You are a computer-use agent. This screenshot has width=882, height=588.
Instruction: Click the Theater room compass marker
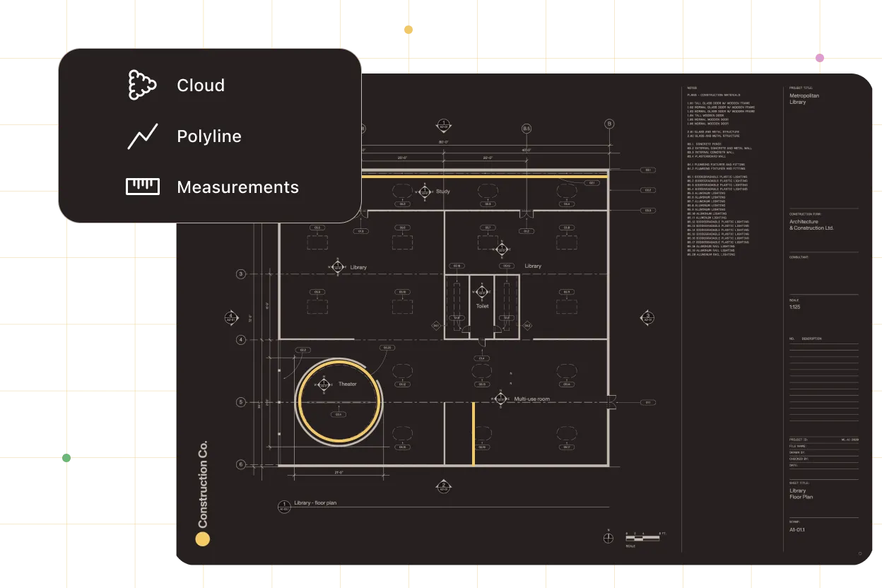[x=324, y=384]
